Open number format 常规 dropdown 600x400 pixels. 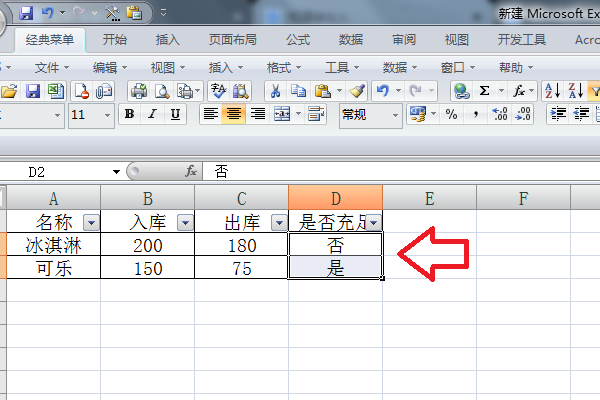tap(395, 115)
